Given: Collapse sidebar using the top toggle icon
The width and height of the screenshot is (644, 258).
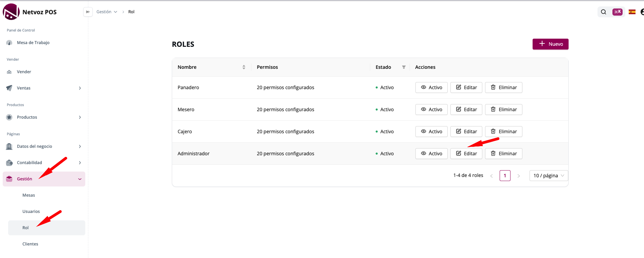Looking at the screenshot, I should point(88,12).
